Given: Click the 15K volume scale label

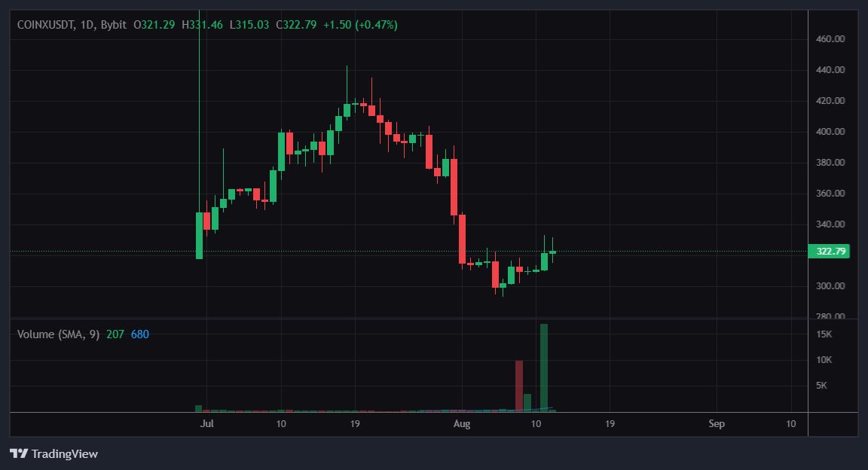Looking at the screenshot, I should tap(824, 334).
